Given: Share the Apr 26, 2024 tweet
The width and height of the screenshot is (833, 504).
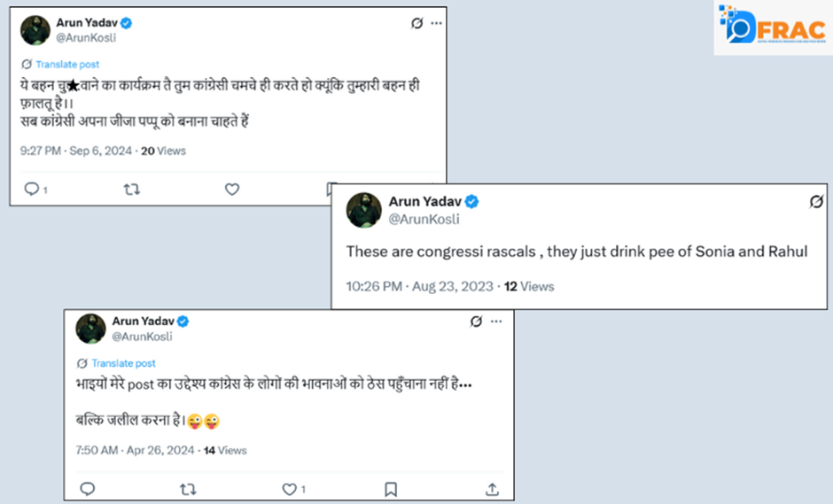Looking at the screenshot, I should tap(493, 488).
